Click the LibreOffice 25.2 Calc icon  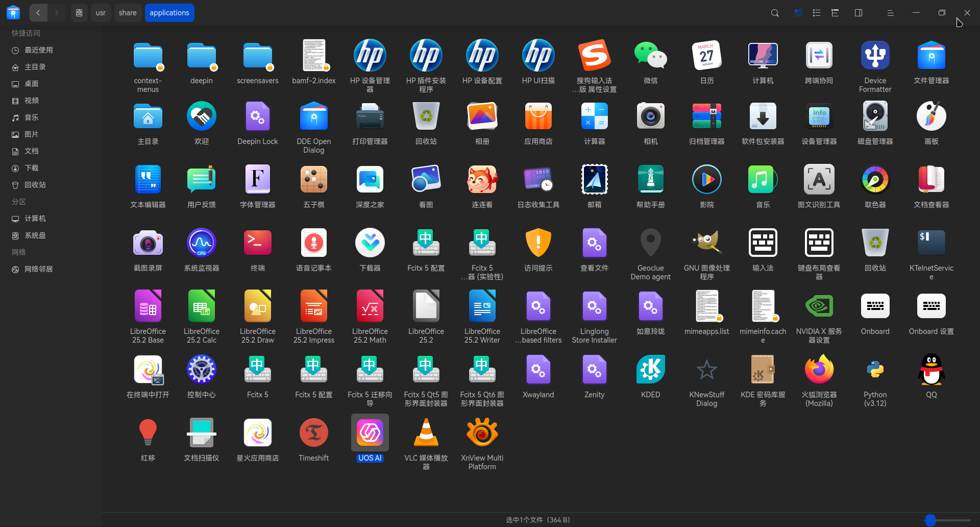(x=201, y=306)
